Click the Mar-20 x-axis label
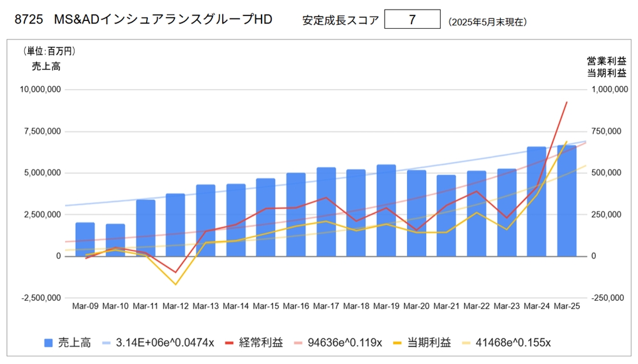 click(x=416, y=306)
